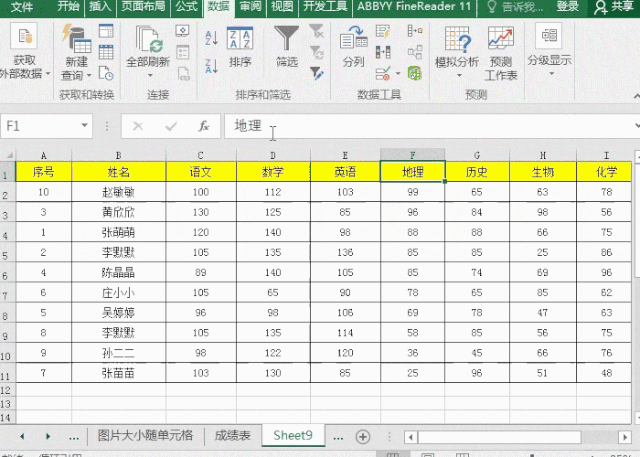The image size is (640, 457).
Task: Expand the 全部刷新 dropdown arrow
Action: (x=150, y=75)
